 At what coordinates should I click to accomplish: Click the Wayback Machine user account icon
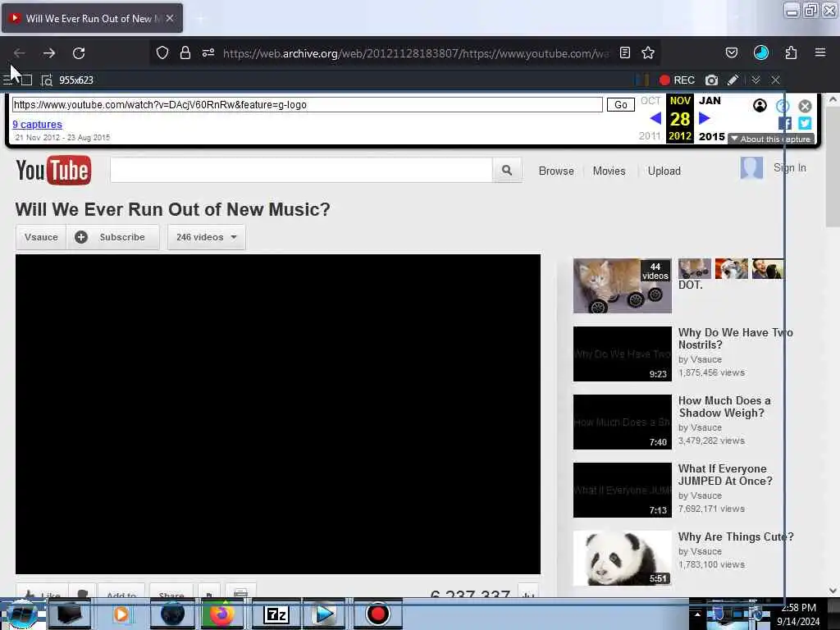[x=760, y=106]
